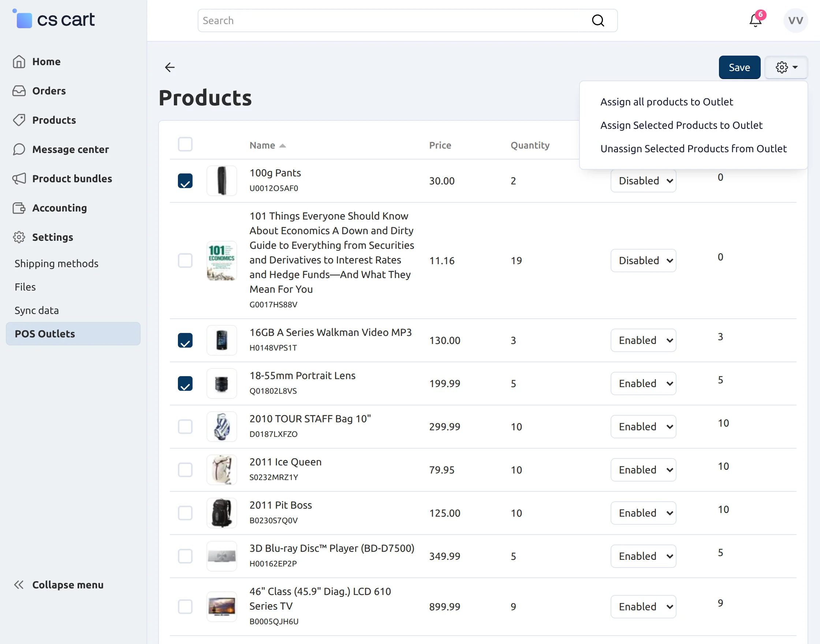Choose Unassign Selected Products from Outlet
820x644 pixels.
click(x=693, y=149)
